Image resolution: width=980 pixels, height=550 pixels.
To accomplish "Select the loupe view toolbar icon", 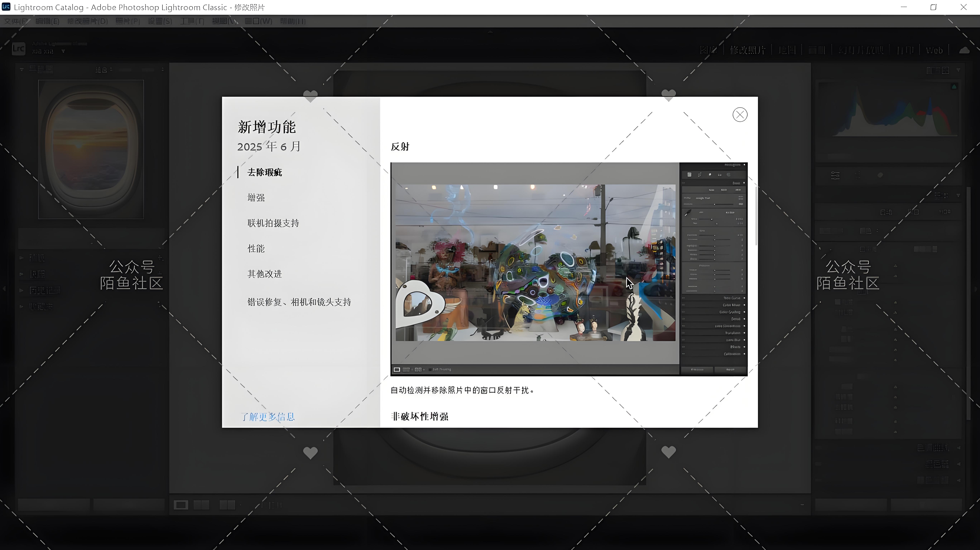I will [181, 505].
